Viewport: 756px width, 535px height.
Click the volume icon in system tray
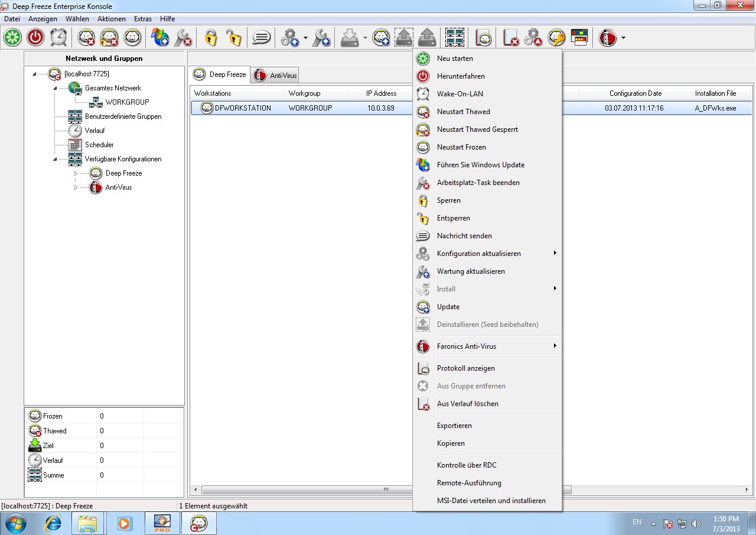point(697,524)
